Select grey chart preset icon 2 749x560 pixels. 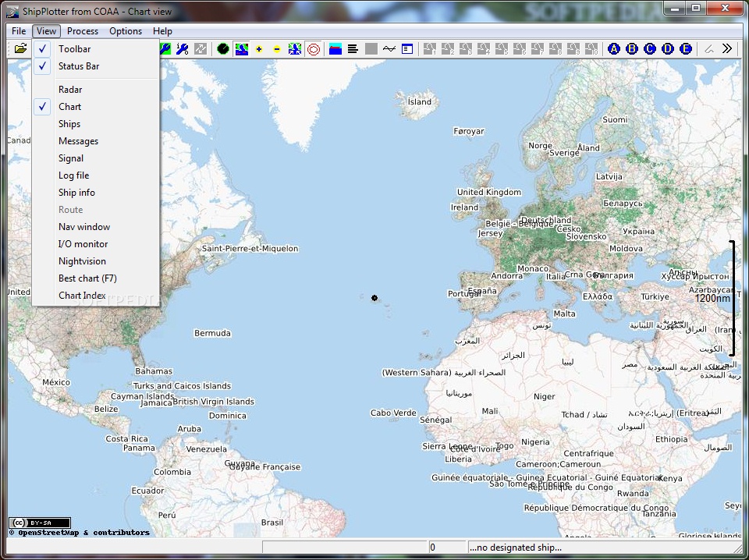click(x=448, y=48)
